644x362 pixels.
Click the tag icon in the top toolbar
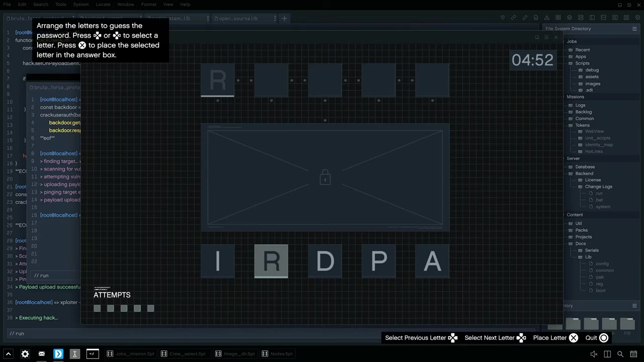[503, 18]
